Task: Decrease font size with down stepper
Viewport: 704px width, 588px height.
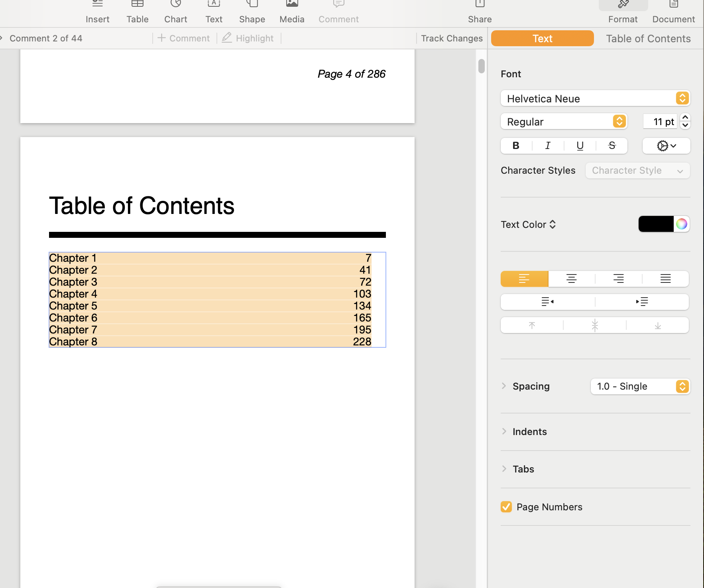Action: pyautogui.click(x=685, y=125)
